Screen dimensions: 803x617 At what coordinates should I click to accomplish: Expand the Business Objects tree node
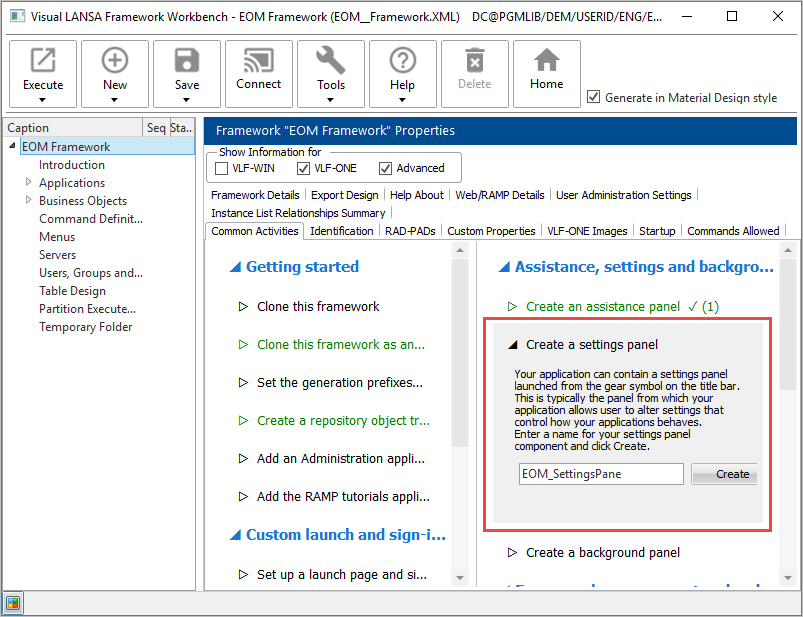coord(29,200)
